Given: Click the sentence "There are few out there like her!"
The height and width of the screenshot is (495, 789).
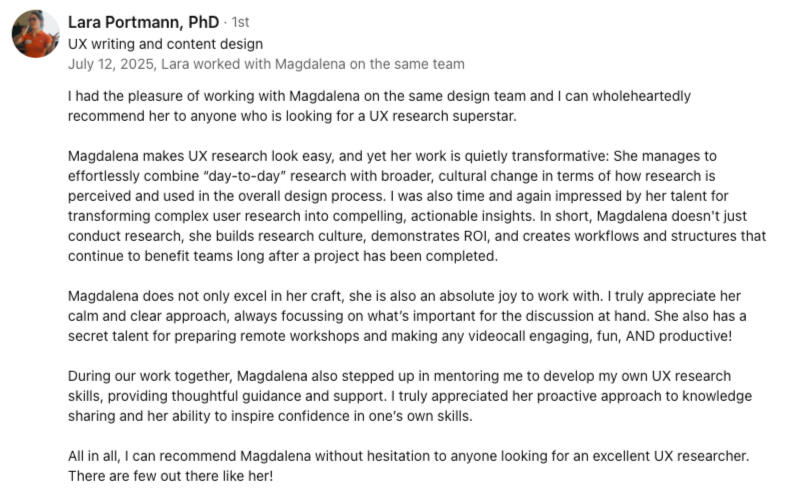Looking at the screenshot, I should pyautogui.click(x=170, y=475).
